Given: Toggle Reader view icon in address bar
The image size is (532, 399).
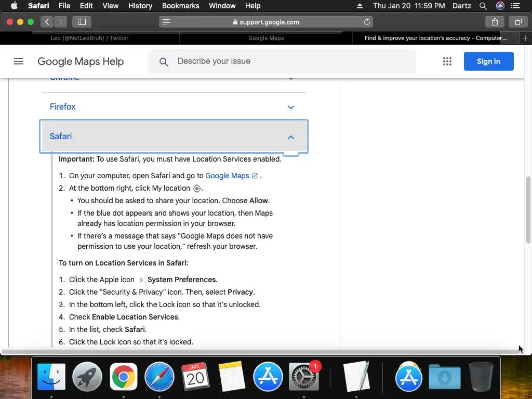Looking at the screenshot, I should (x=166, y=22).
